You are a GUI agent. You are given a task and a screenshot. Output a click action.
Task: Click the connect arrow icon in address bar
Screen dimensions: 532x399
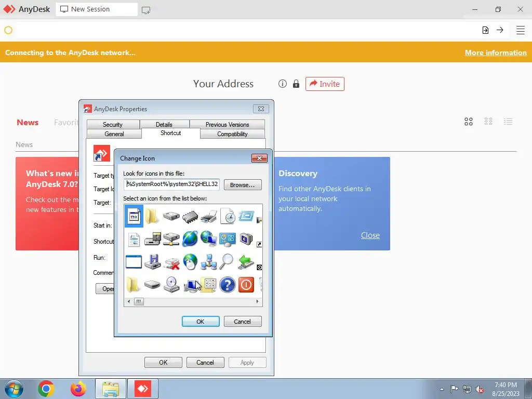tap(500, 30)
